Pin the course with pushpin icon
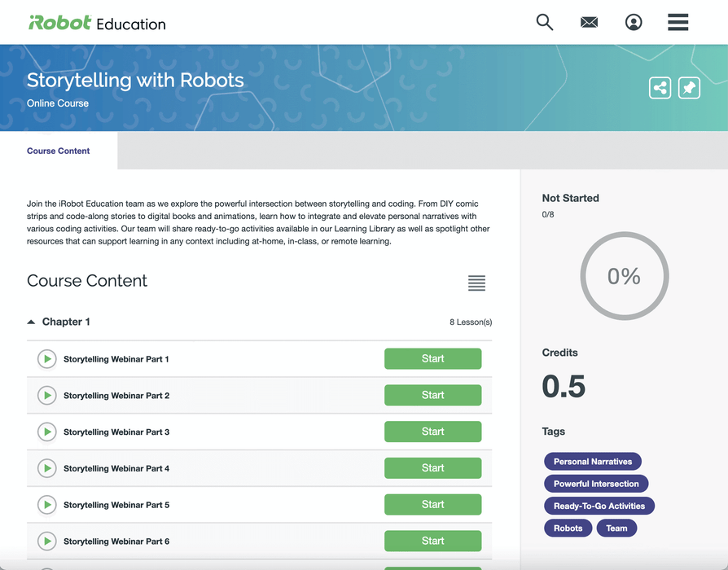 [x=689, y=88]
